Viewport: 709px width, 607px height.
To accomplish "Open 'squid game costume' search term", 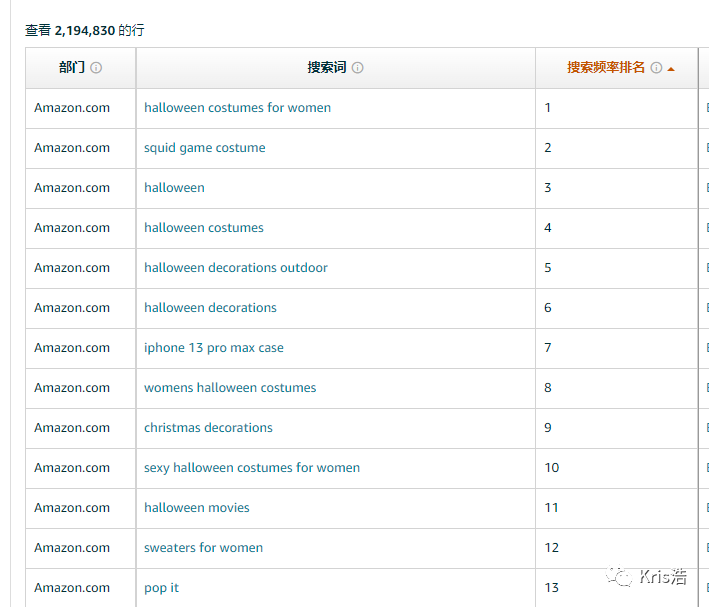I will [204, 148].
